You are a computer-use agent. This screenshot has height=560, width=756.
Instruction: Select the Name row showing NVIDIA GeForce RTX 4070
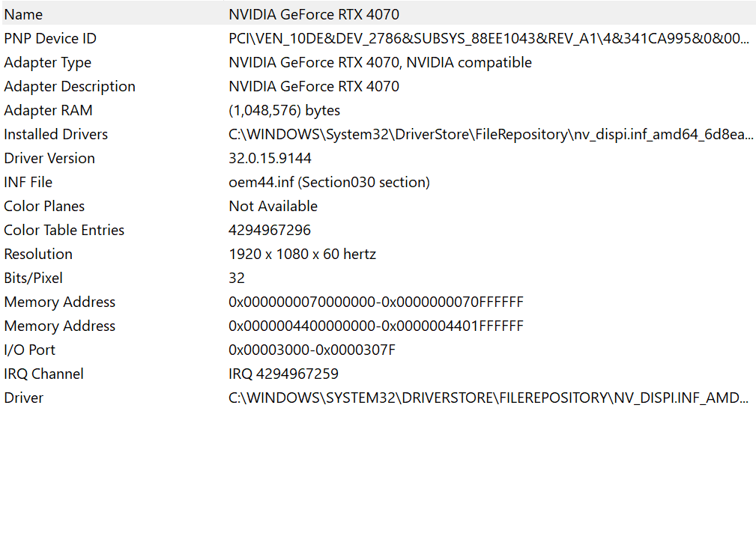click(313, 14)
